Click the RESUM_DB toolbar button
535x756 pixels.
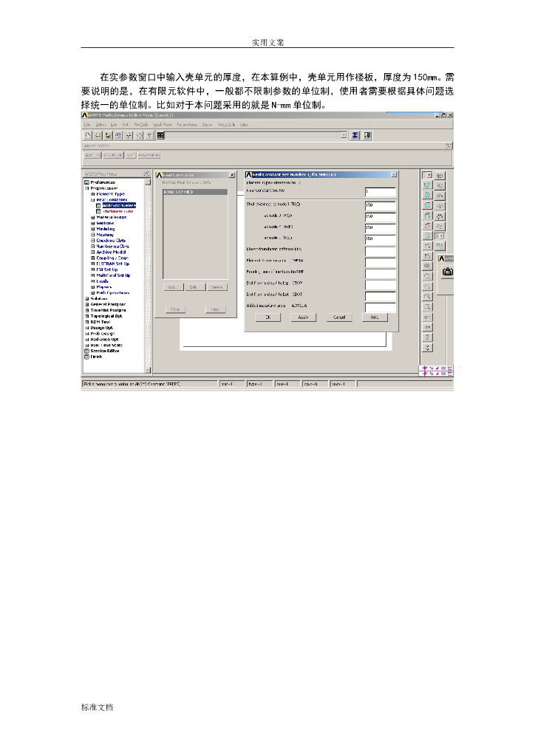pos(113,155)
